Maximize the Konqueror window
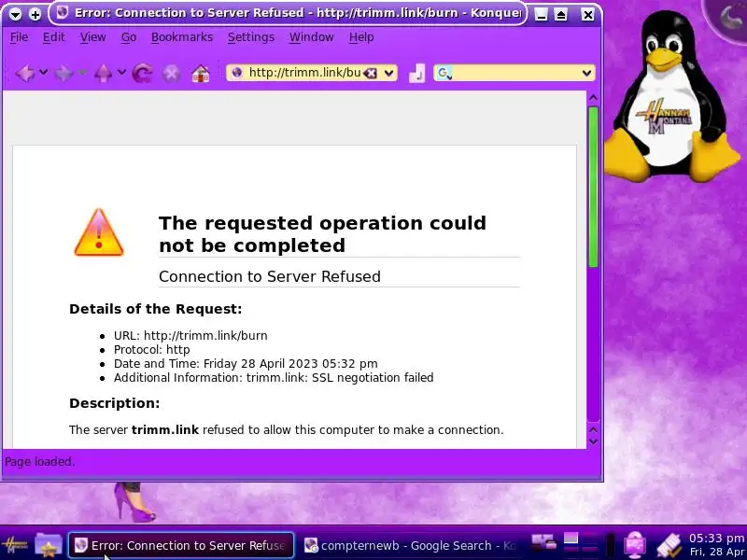This screenshot has height=560, width=747. (561, 15)
